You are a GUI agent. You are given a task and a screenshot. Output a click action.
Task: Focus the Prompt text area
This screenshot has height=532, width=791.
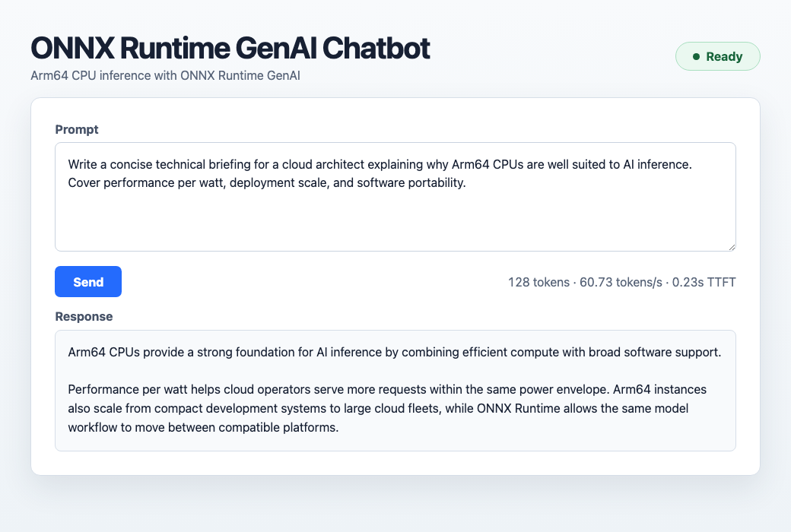click(x=395, y=197)
